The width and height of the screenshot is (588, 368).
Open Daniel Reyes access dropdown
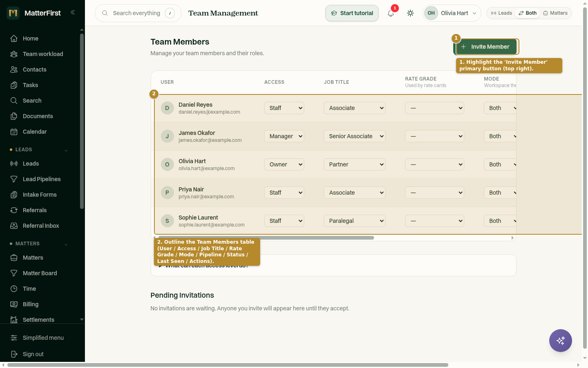click(284, 108)
